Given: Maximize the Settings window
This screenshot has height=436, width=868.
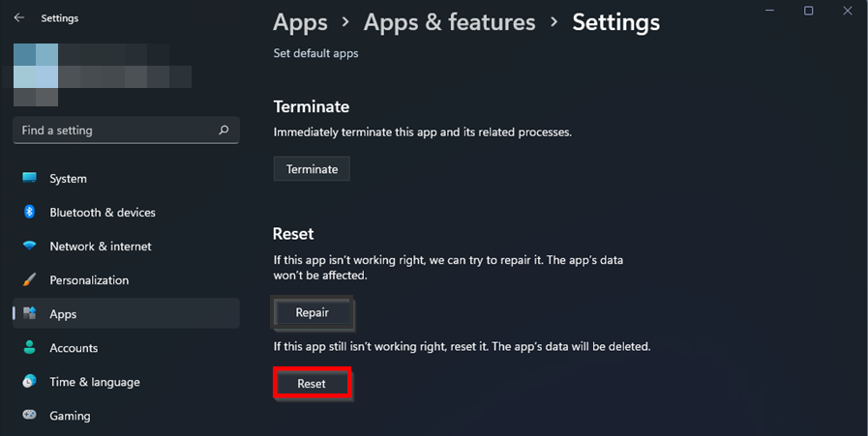Looking at the screenshot, I should point(808,12).
